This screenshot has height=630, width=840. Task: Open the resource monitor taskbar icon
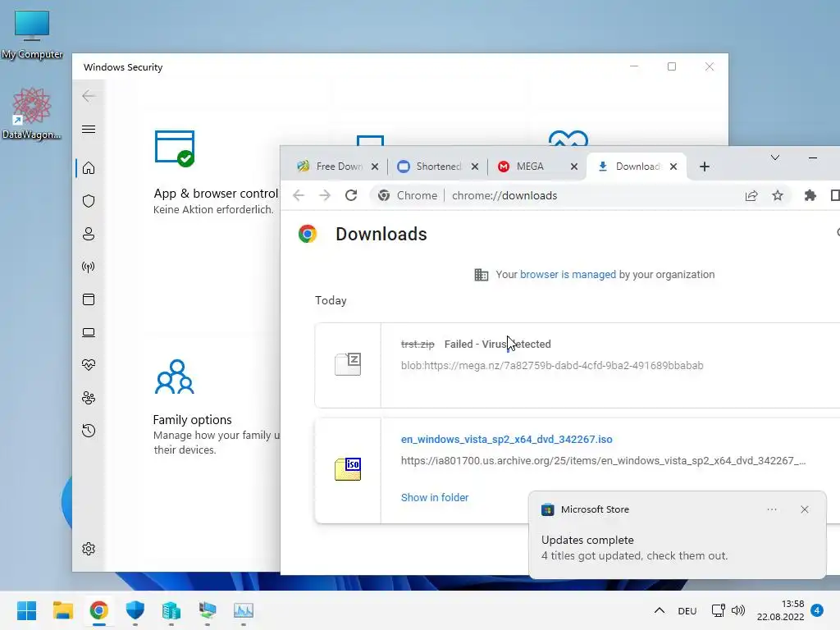pos(243,610)
